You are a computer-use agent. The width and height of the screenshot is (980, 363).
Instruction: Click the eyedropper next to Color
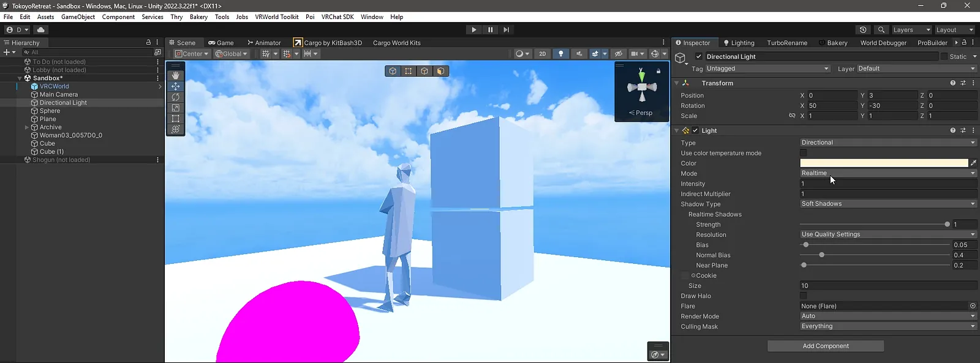pyautogui.click(x=974, y=163)
